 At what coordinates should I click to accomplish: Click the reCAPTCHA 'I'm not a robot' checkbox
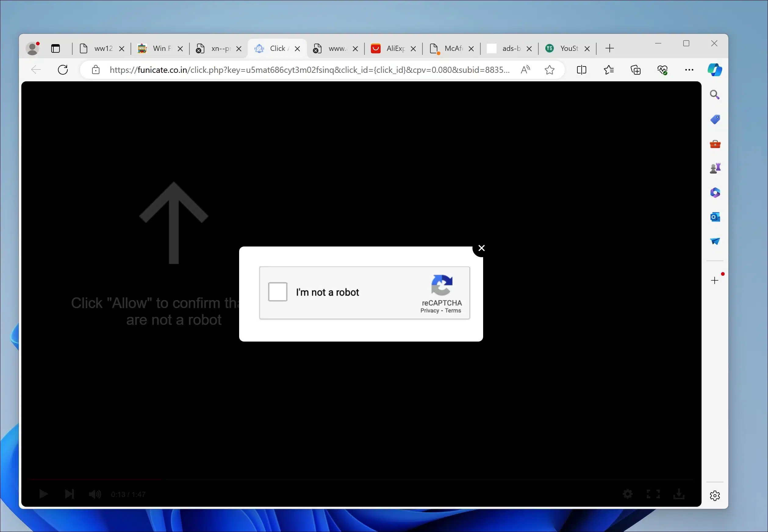[277, 292]
